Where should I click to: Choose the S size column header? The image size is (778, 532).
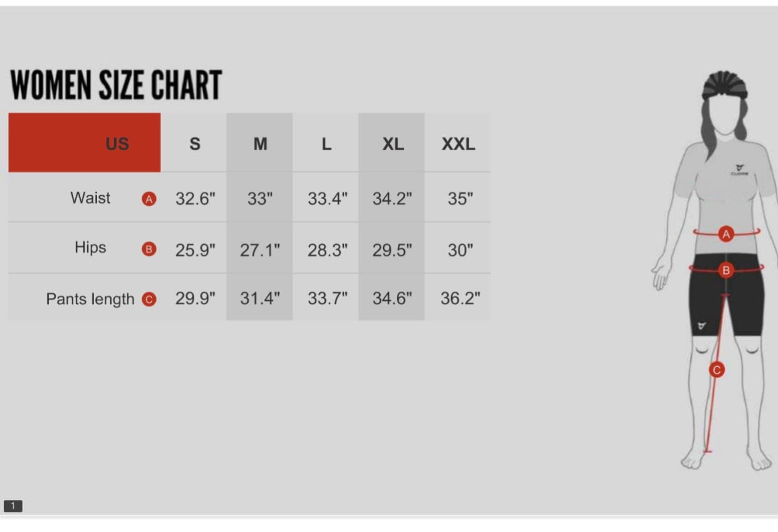coord(195,144)
